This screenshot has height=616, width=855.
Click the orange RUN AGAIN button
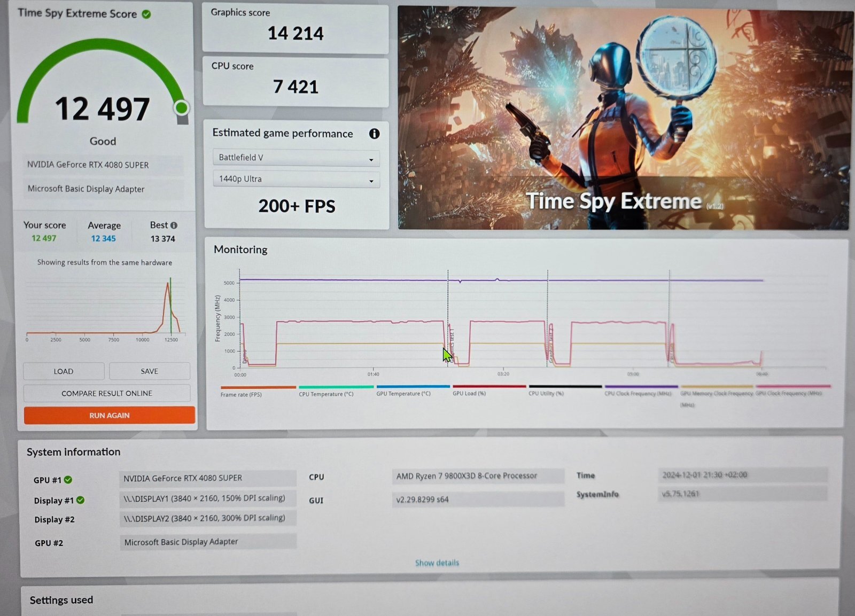tap(109, 415)
